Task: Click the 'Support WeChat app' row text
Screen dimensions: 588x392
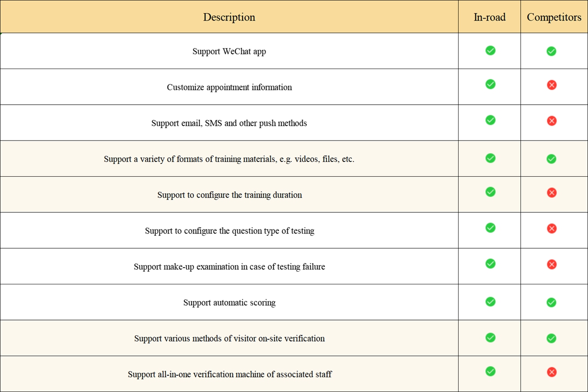Action: [x=229, y=51]
